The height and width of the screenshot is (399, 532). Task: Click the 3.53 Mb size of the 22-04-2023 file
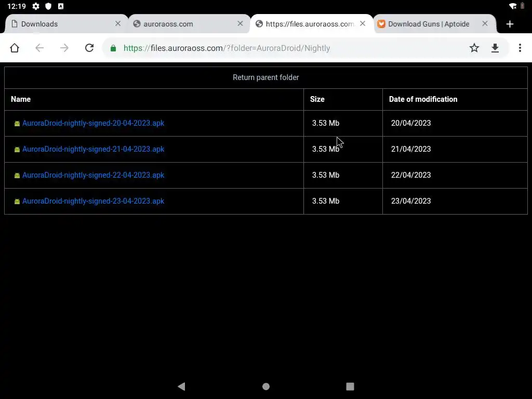pos(326,175)
